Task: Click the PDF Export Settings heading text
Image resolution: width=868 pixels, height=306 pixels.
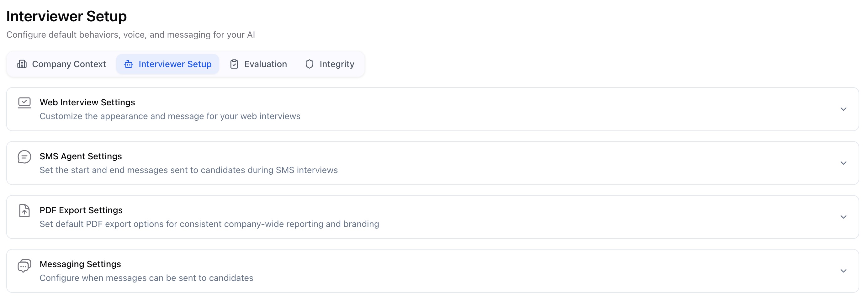Action: pos(81,210)
